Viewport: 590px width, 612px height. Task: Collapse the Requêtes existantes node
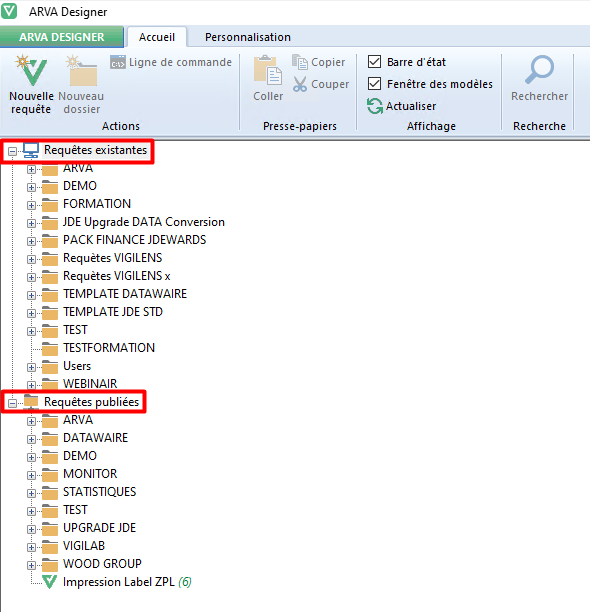pos(12,151)
